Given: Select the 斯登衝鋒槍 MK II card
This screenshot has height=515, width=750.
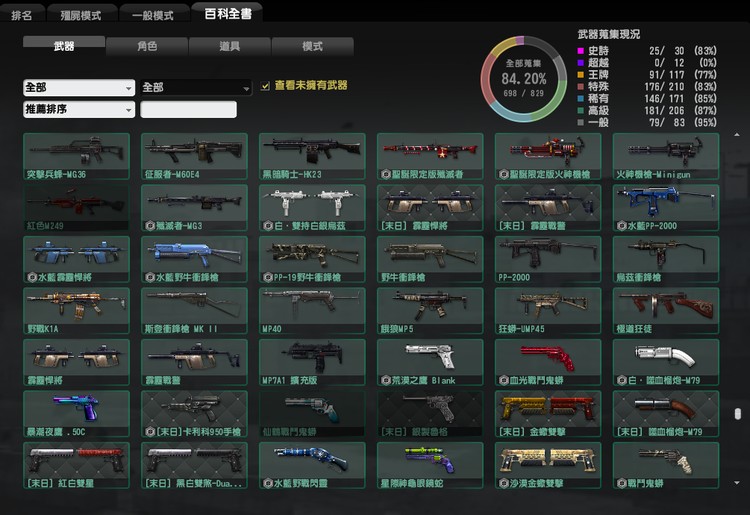Looking at the screenshot, I should click(194, 311).
